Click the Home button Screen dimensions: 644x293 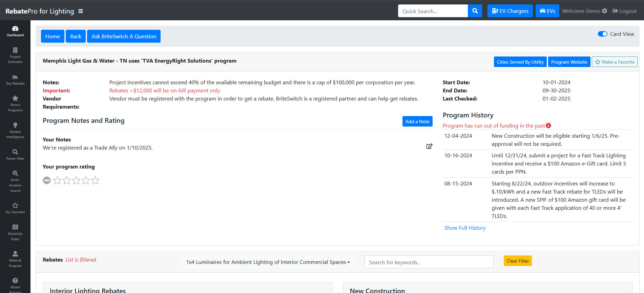(x=53, y=36)
